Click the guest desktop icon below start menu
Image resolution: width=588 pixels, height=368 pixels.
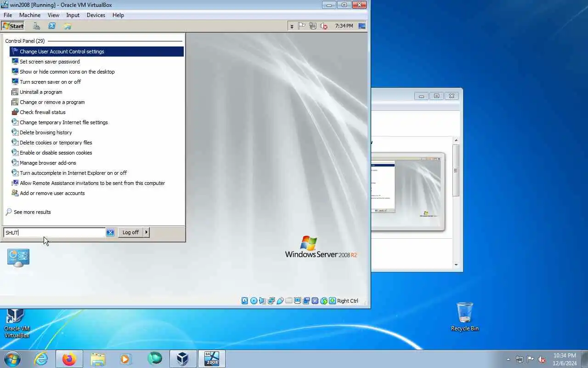coord(18,258)
